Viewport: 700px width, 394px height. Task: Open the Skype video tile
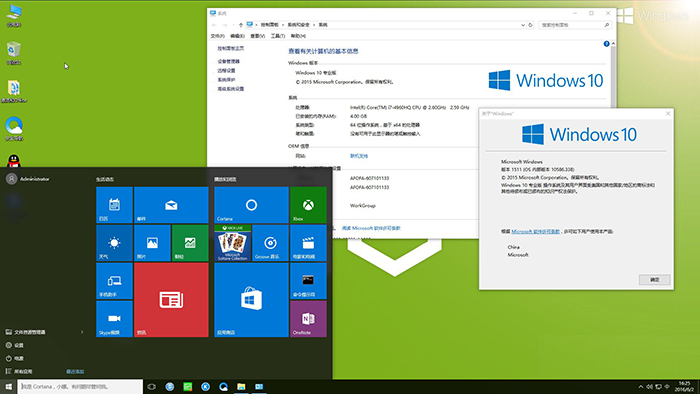click(x=114, y=319)
